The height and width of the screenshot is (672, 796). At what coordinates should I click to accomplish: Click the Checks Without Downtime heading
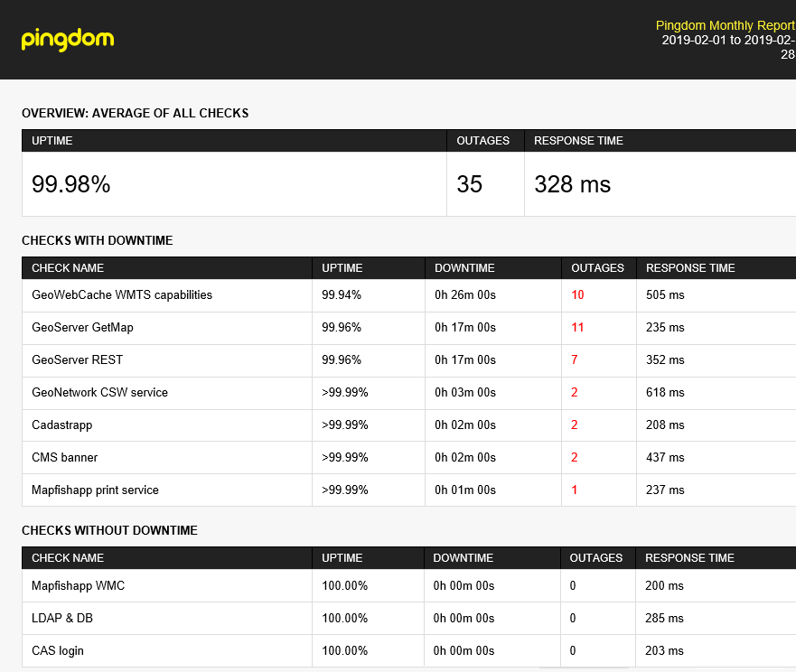(109, 530)
